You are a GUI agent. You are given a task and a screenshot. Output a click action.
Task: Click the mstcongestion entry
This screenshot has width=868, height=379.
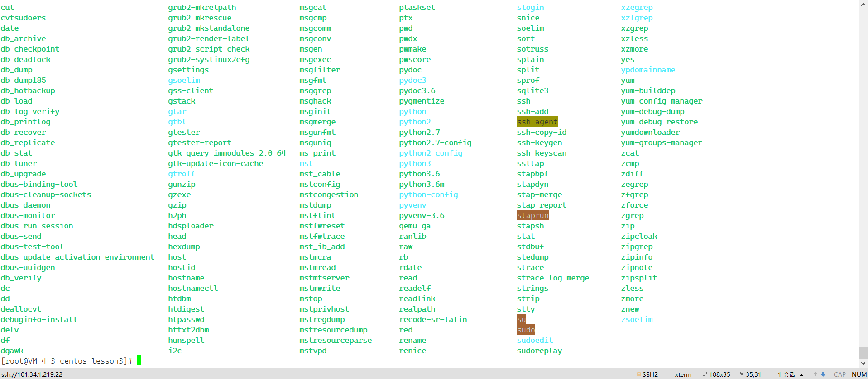(x=329, y=194)
